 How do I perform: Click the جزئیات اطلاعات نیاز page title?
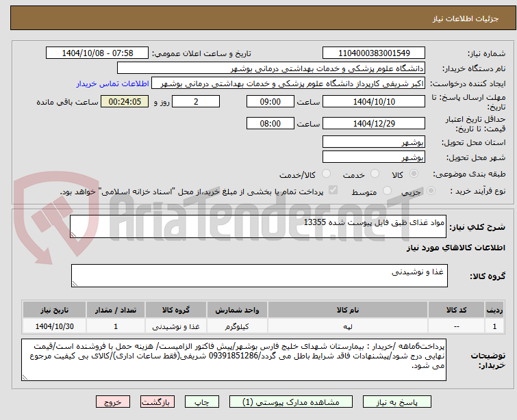click(465, 18)
